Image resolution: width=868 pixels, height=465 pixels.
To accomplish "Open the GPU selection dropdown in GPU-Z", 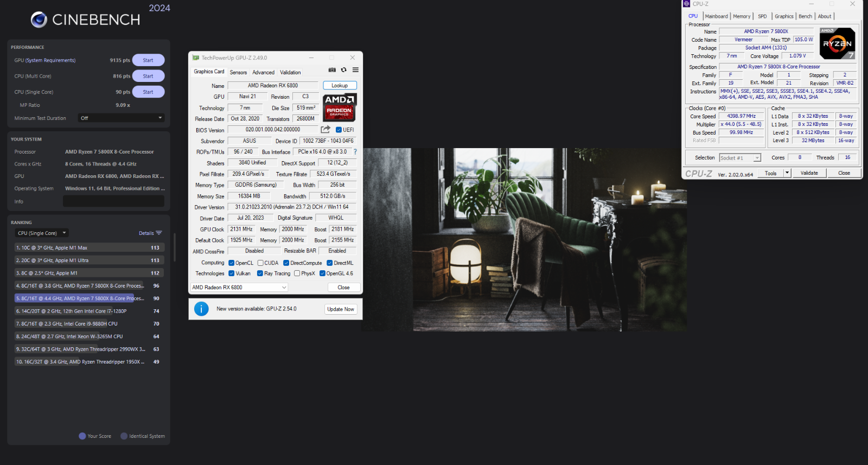I will tap(239, 288).
